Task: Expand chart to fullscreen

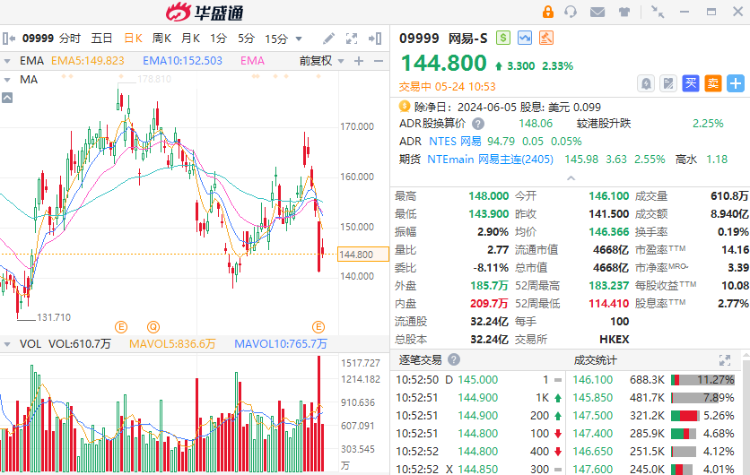Action: pyautogui.click(x=352, y=39)
